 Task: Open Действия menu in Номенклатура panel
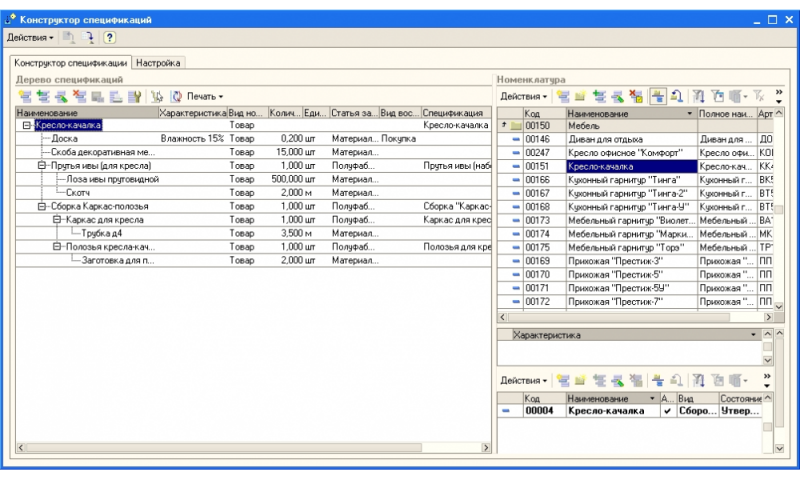(x=523, y=96)
